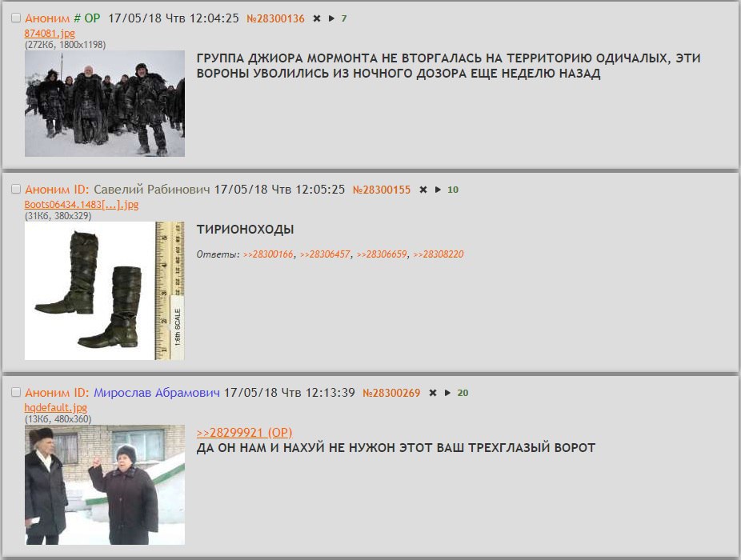The image size is (741, 560).
Task: Follow quoted link >>28299921 (OP)
Action: click(244, 433)
